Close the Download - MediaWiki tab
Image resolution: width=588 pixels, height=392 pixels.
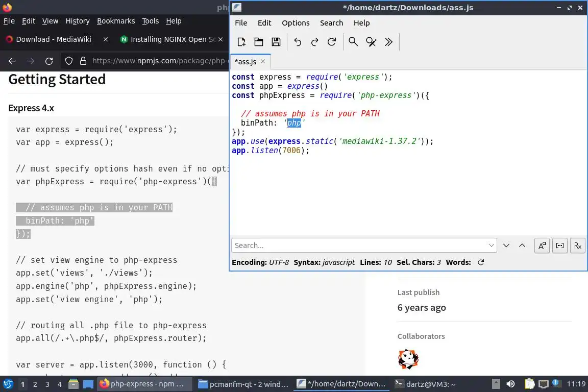click(106, 39)
